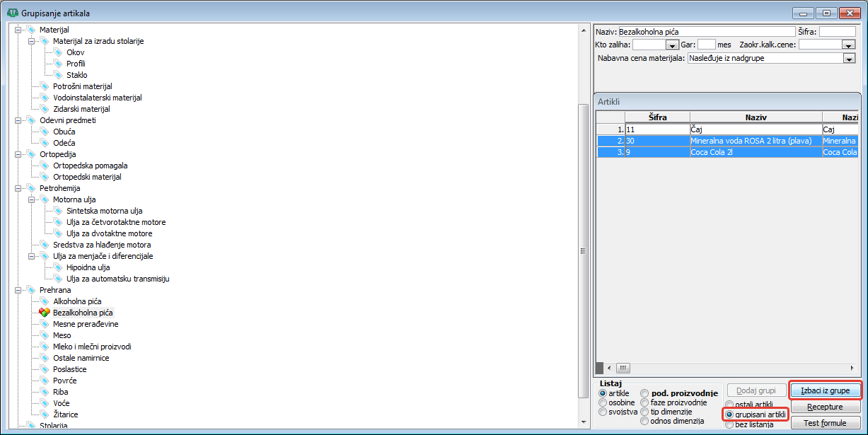Click the tag icon beside Alkoholna pića
Viewport: 868px width, 435px height.
click(x=44, y=301)
